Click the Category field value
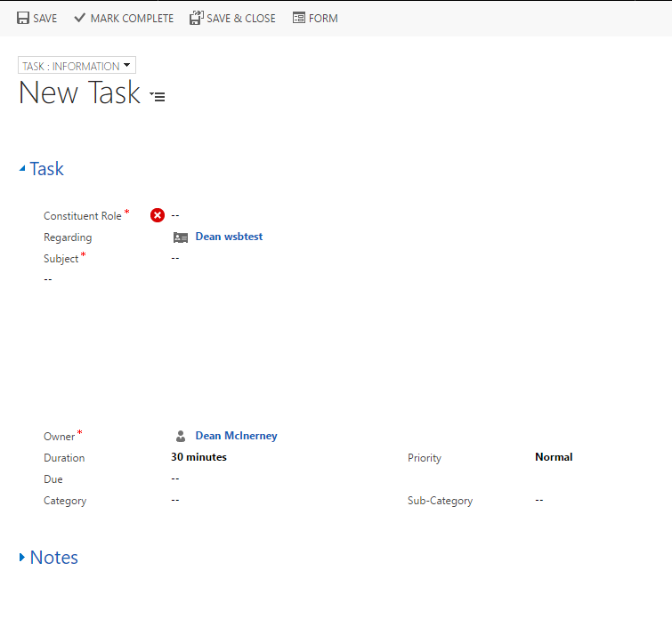This screenshot has height=619, width=672. pyautogui.click(x=175, y=500)
